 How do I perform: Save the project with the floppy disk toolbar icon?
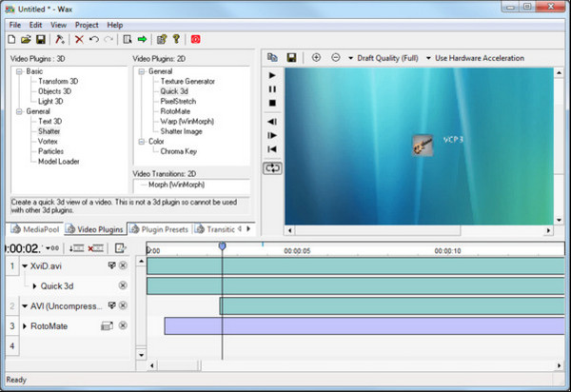[x=40, y=39]
